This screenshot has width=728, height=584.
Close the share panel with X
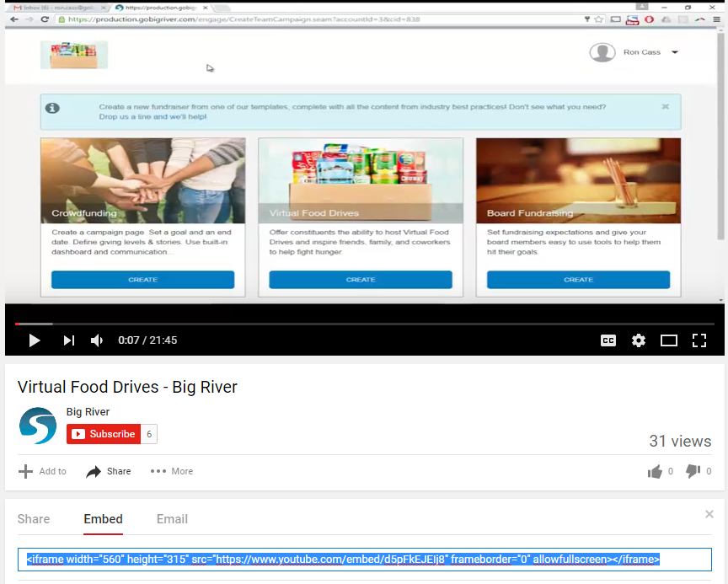(x=709, y=514)
